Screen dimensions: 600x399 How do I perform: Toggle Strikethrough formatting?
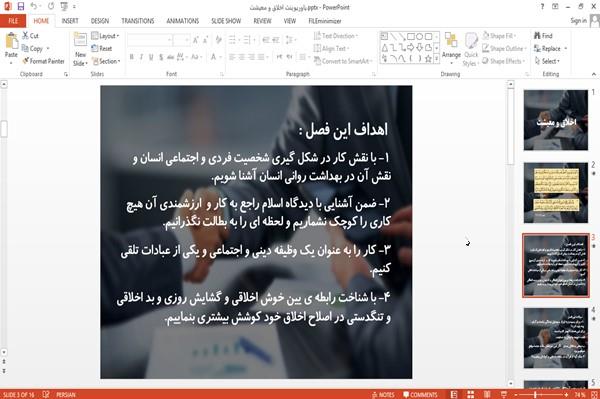pyautogui.click(x=171, y=57)
